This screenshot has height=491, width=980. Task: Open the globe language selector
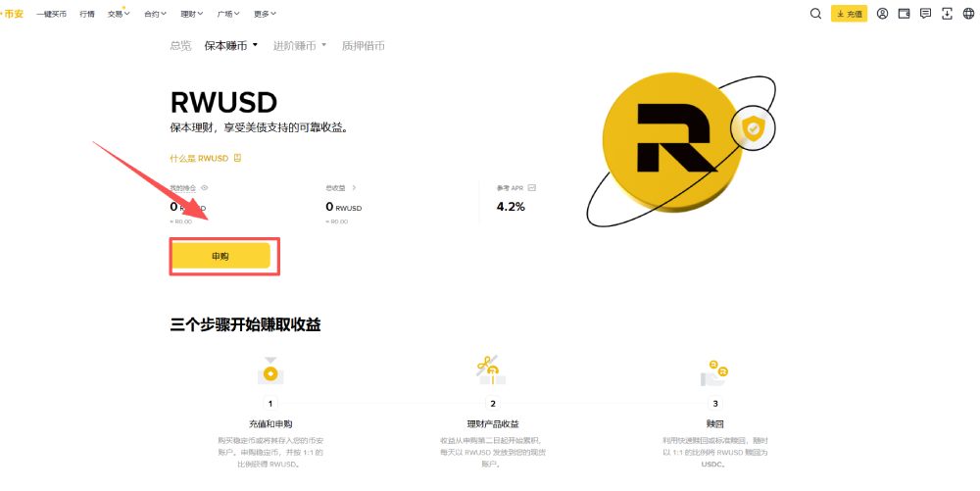[x=968, y=14]
